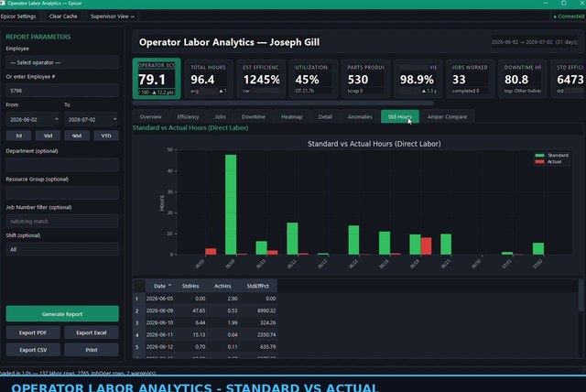The image size is (586, 392).
Task: Switch to the Detail tab
Action: click(x=325, y=116)
